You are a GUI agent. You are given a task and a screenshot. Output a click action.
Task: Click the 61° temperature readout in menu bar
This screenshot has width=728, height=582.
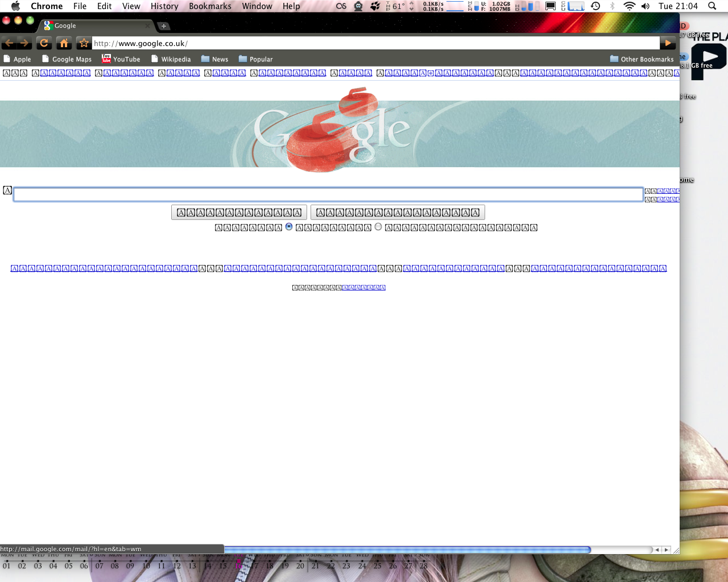396,6
